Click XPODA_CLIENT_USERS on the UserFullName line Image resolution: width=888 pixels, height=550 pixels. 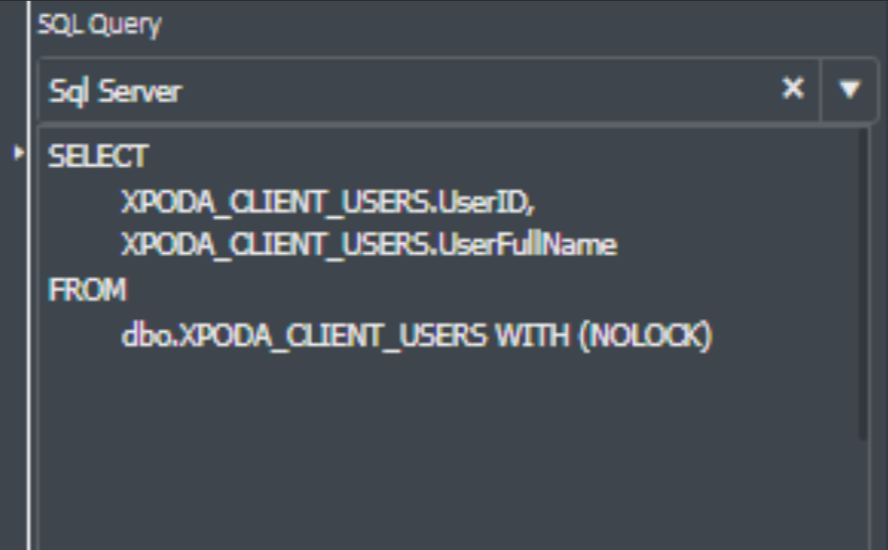click(x=275, y=245)
